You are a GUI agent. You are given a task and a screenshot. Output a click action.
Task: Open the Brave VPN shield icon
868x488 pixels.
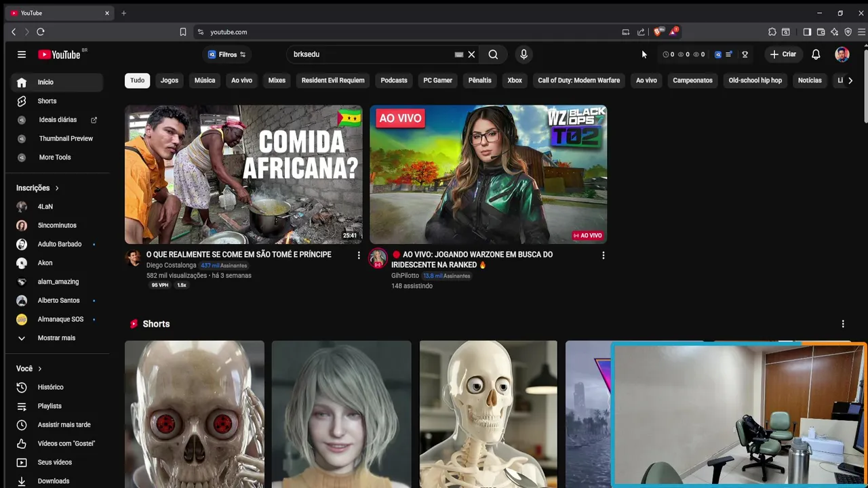pyautogui.click(x=848, y=32)
